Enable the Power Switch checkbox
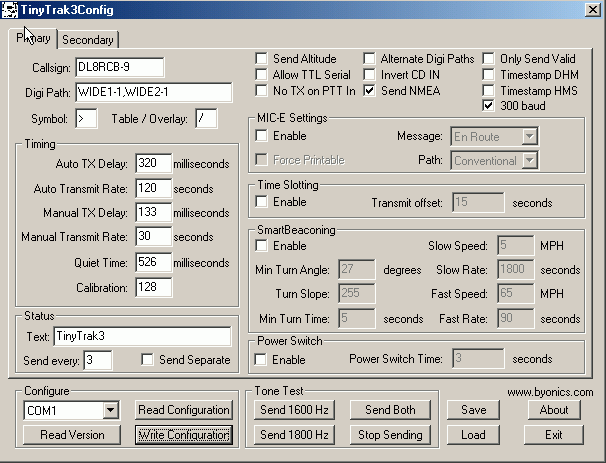Screen dimensions: 606x463 pyautogui.click(x=260, y=359)
